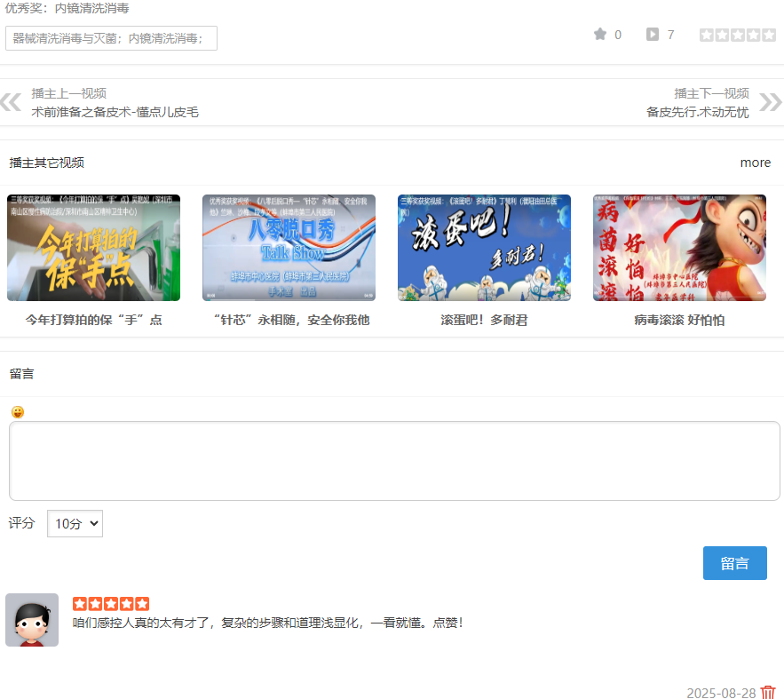Click the play count icon
Image resolution: width=784 pixels, height=699 pixels.
point(653,35)
